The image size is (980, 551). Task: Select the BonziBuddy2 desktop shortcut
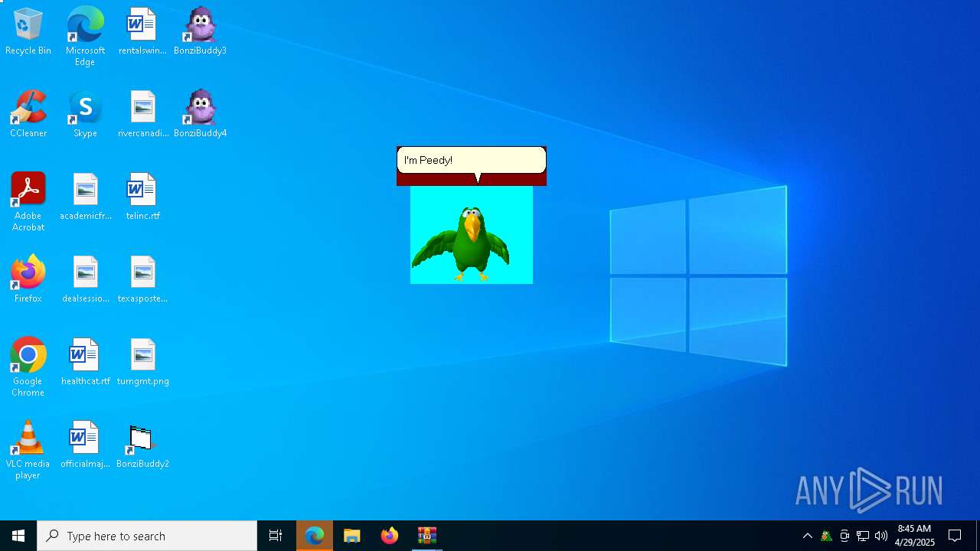click(x=142, y=445)
